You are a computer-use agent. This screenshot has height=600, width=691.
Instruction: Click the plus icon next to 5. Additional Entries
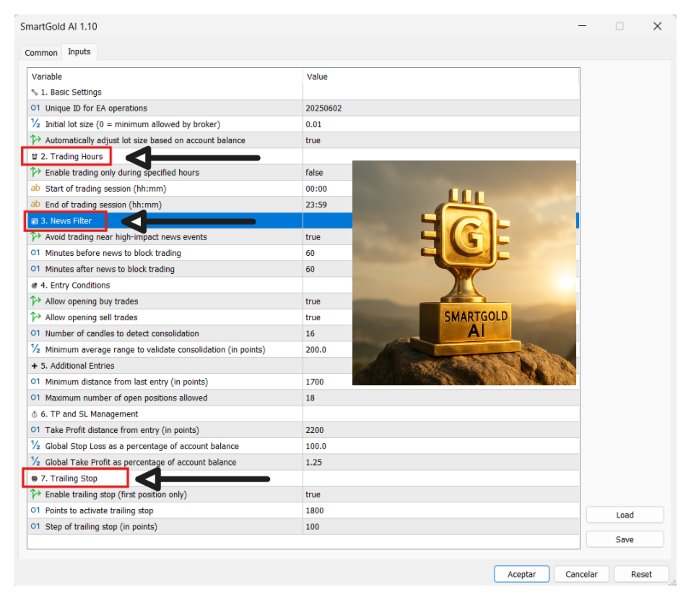34,366
